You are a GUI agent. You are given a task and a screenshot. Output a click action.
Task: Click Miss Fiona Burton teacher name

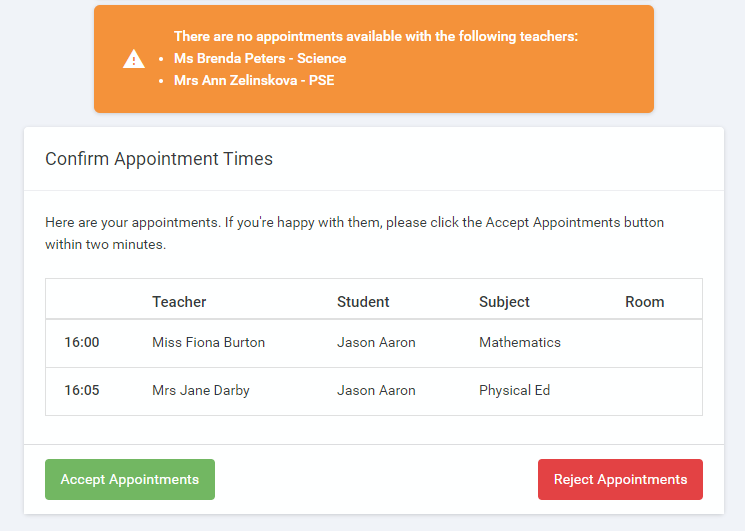click(208, 342)
